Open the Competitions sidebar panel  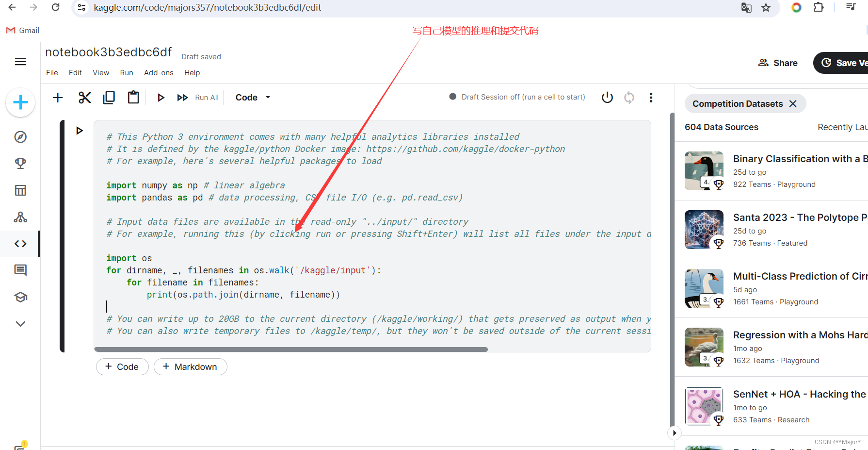tap(20, 164)
